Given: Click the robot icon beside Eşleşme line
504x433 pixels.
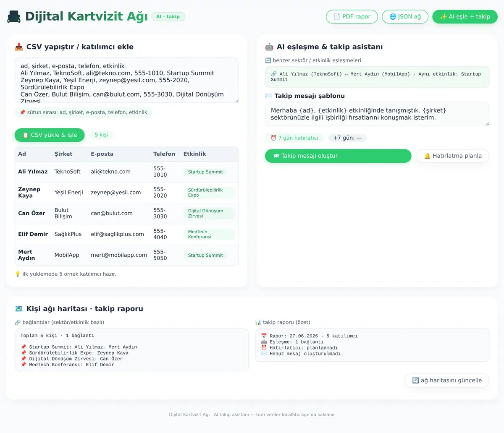Looking at the screenshot, I should pos(264,342).
